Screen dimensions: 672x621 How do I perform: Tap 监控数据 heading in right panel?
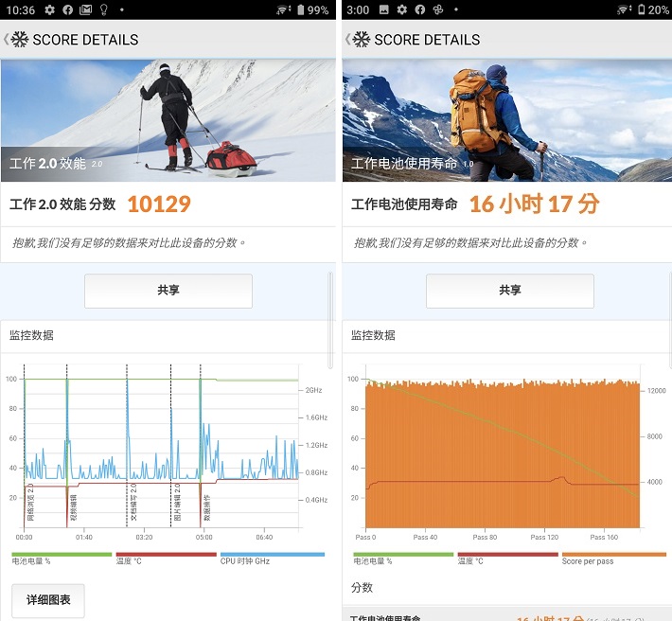tap(373, 335)
